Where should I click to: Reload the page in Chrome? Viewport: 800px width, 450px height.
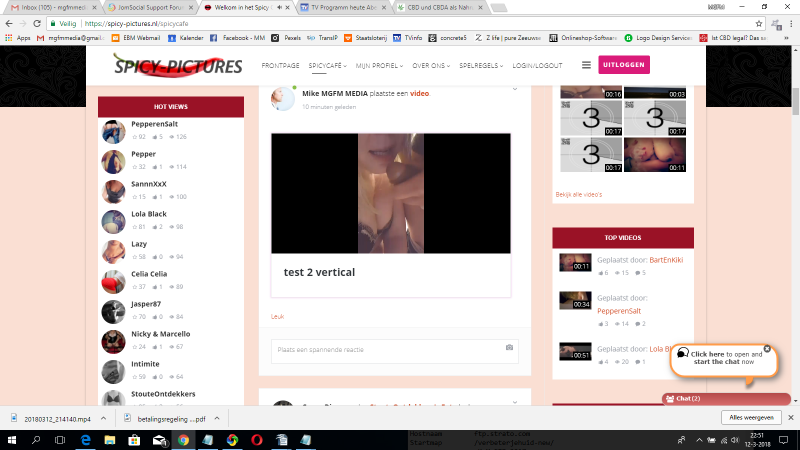(x=37, y=23)
